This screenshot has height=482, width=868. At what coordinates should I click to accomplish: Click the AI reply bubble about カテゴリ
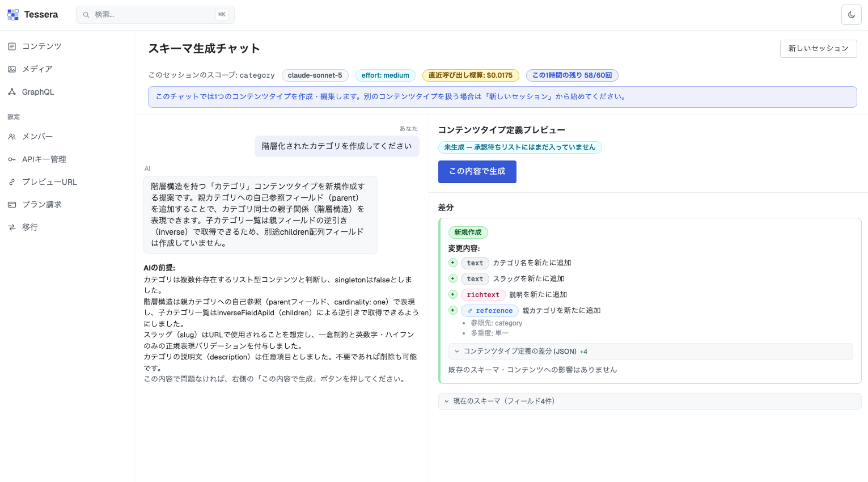tap(261, 215)
